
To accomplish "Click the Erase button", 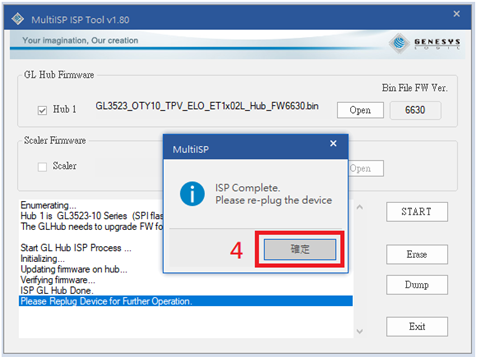I will (417, 254).
